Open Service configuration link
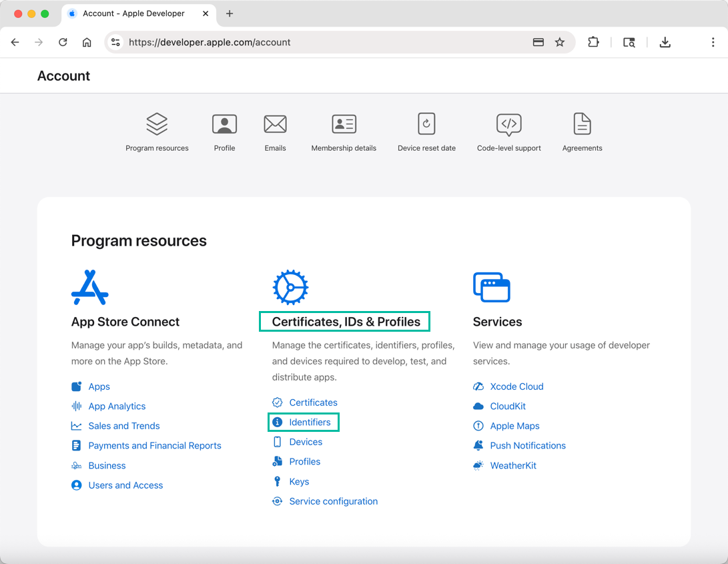Image resolution: width=728 pixels, height=564 pixels. [x=334, y=501]
